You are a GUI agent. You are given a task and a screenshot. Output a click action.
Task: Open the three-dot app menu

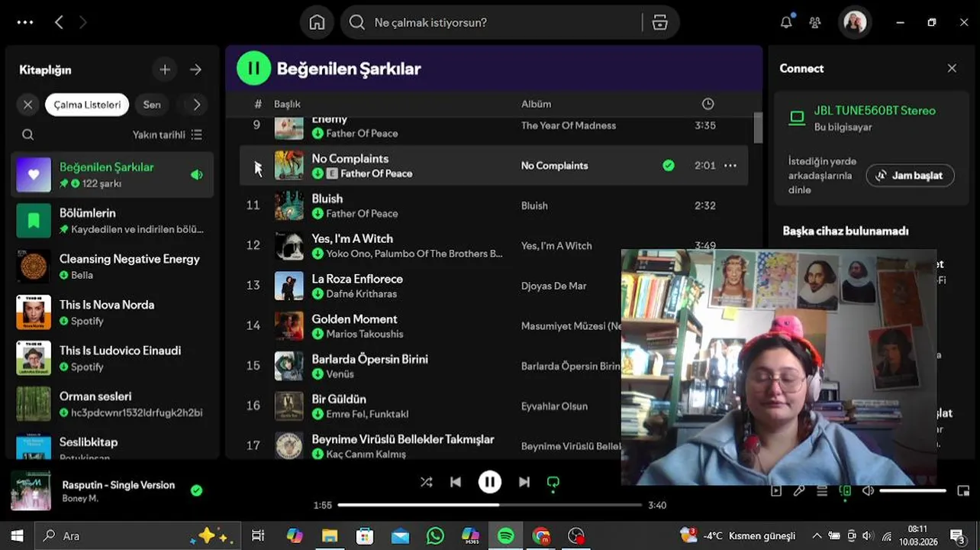tap(25, 22)
